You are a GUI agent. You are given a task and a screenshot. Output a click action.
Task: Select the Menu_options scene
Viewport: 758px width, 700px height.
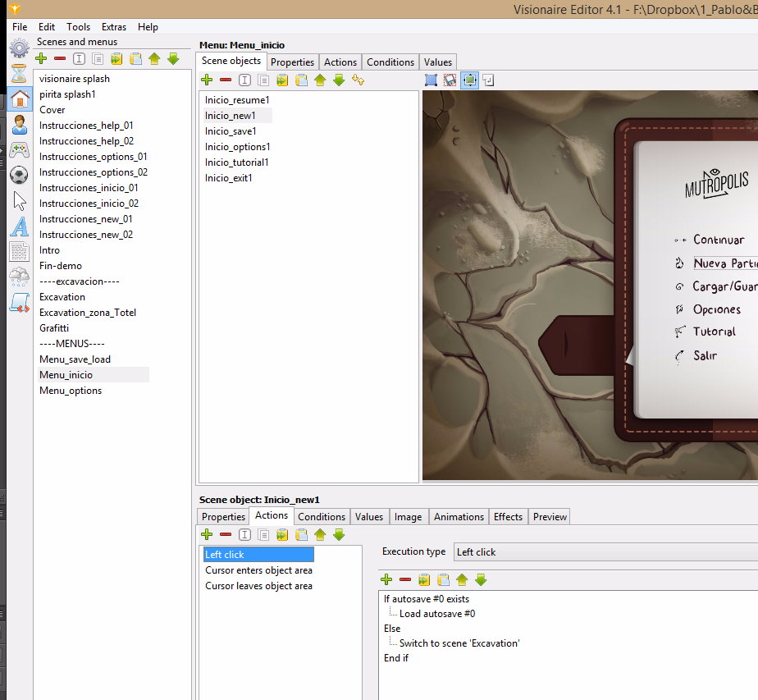71,391
